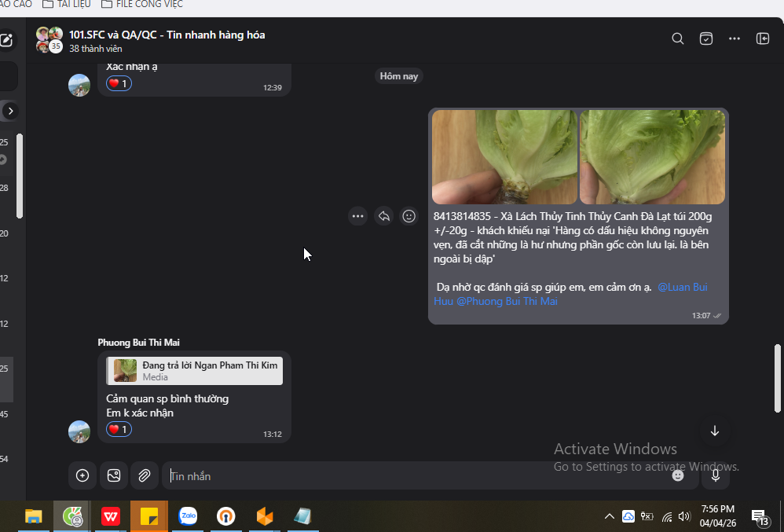The image size is (784, 532).
Task: Click '38 thành viên' member count
Action: pos(96,49)
